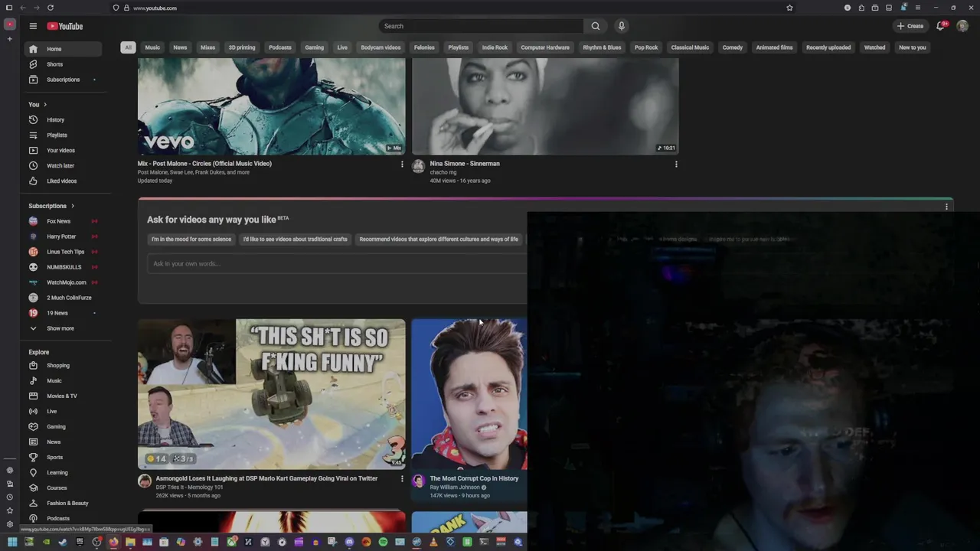Open Nina Simone Sinnerman video thumbnail
Viewport: 980px width, 551px height.
(545, 107)
